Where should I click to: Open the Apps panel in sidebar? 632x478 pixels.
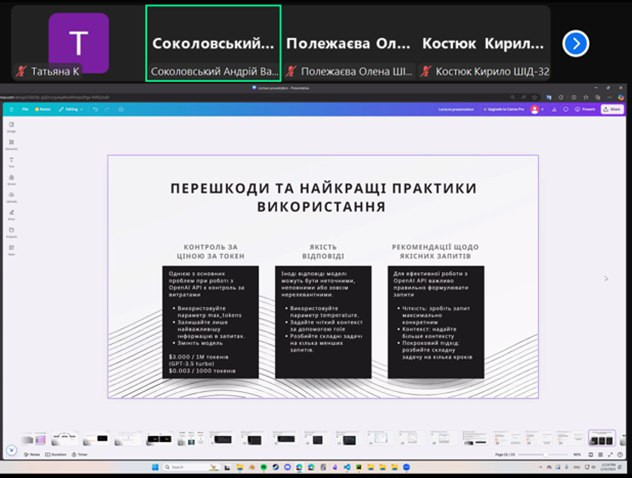point(11,250)
